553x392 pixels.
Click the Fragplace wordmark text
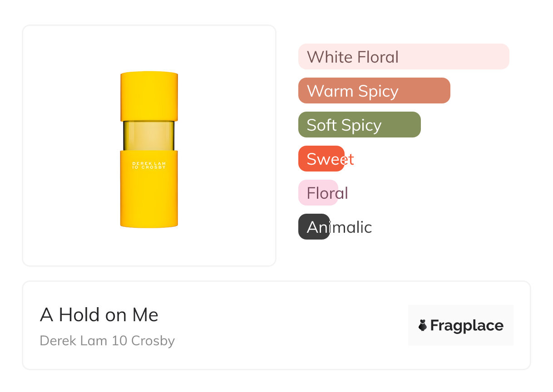coord(467,325)
